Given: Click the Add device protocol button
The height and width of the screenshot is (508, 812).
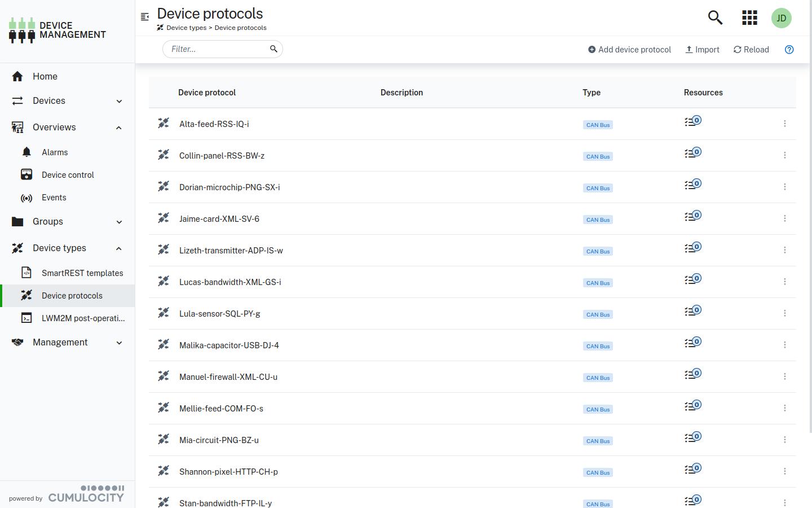Looking at the screenshot, I should pyautogui.click(x=629, y=49).
